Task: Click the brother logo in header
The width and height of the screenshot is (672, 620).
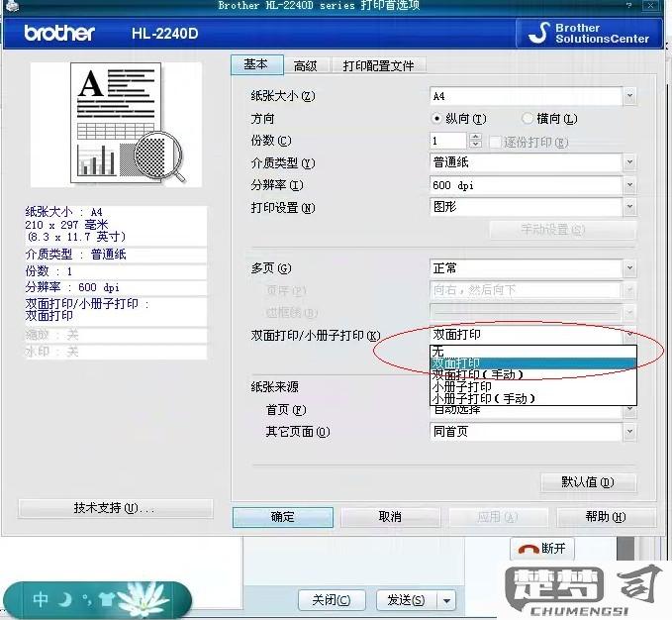Action: [59, 33]
